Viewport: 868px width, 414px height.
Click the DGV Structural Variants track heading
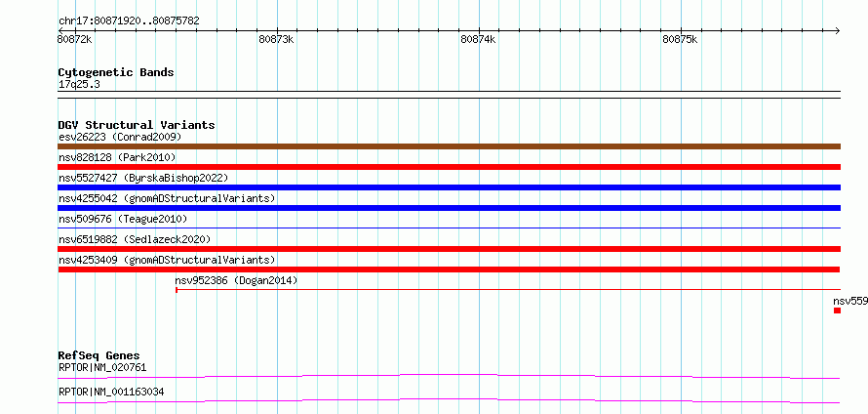(137, 125)
